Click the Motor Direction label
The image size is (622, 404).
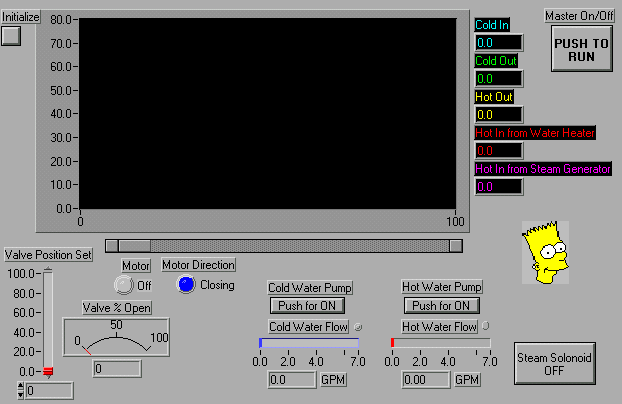[198, 265]
